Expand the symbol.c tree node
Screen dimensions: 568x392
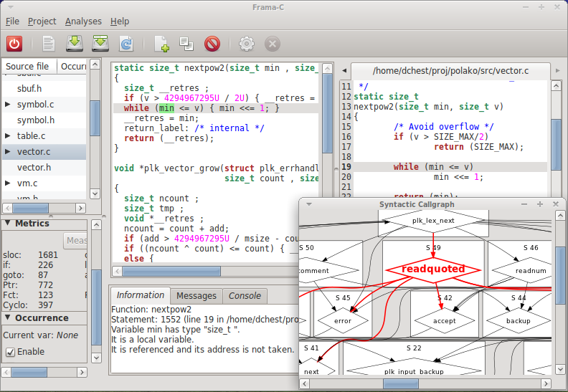coord(8,104)
